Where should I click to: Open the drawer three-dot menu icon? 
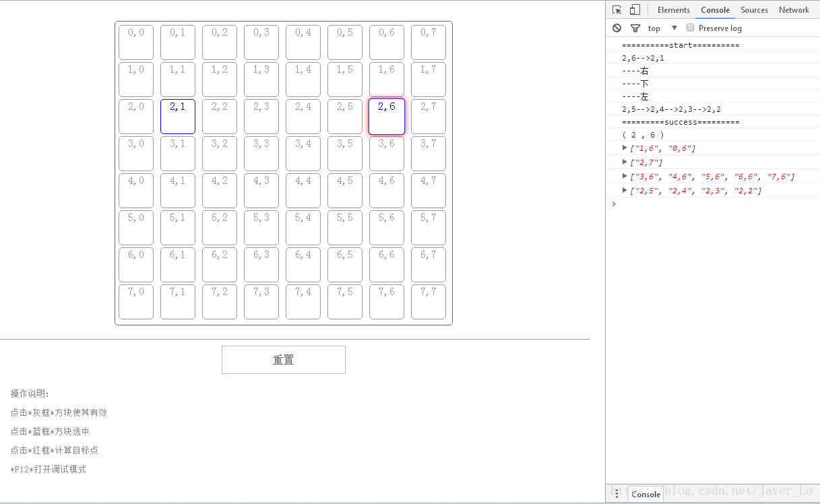[x=617, y=494]
